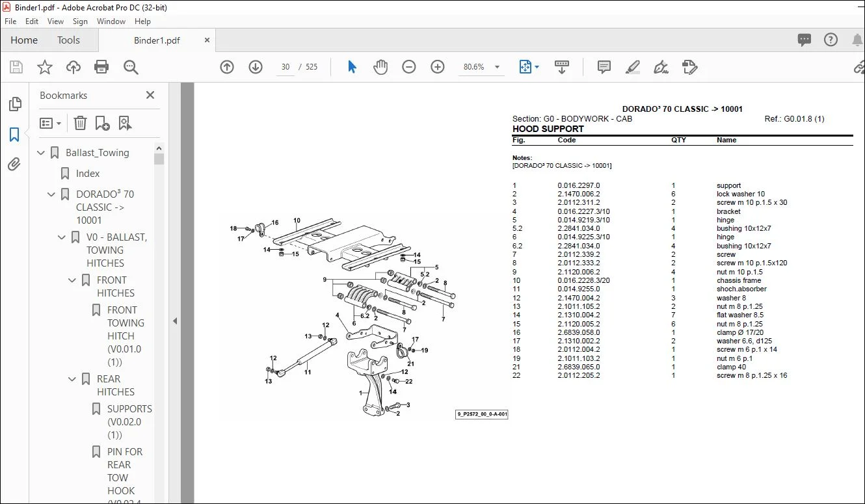Click 'Section: G0 - BODYWORK - CAB' text
This screenshot has width=865, height=504.
tap(572, 119)
